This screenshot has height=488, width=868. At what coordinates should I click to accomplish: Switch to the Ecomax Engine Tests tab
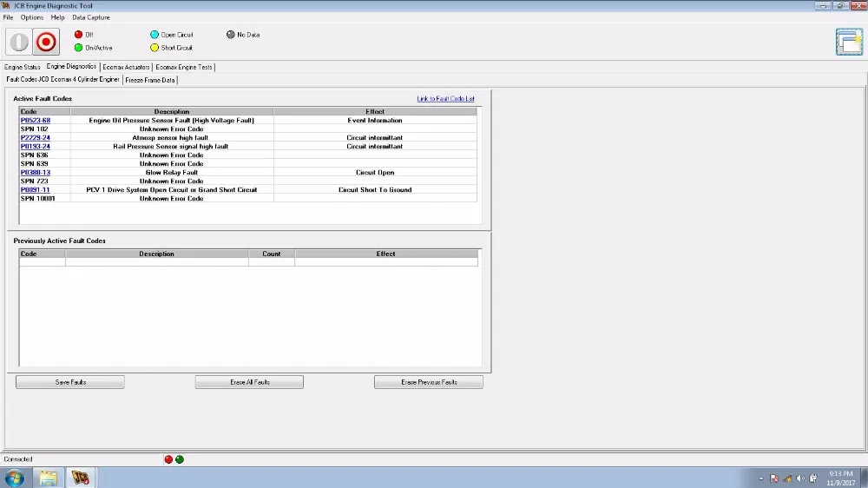click(184, 67)
